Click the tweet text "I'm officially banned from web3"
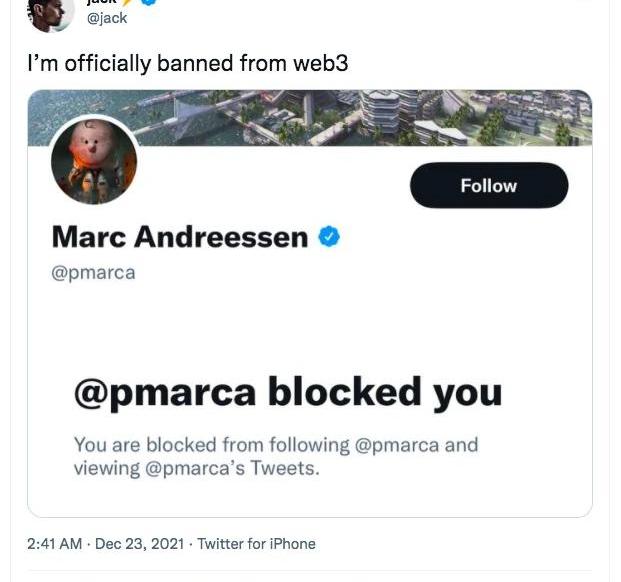This screenshot has height=582, width=621. [x=187, y=63]
